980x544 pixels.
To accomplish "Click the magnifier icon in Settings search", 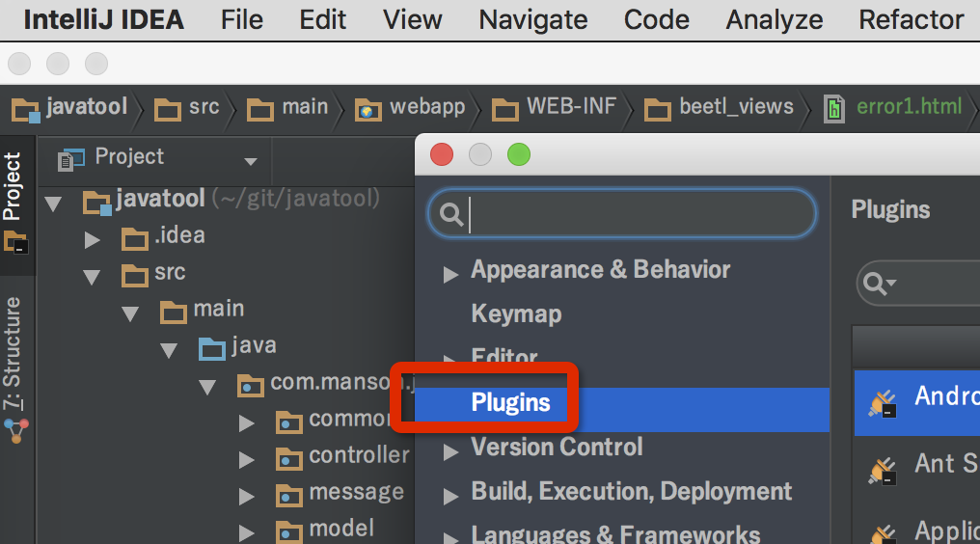I will click(450, 214).
